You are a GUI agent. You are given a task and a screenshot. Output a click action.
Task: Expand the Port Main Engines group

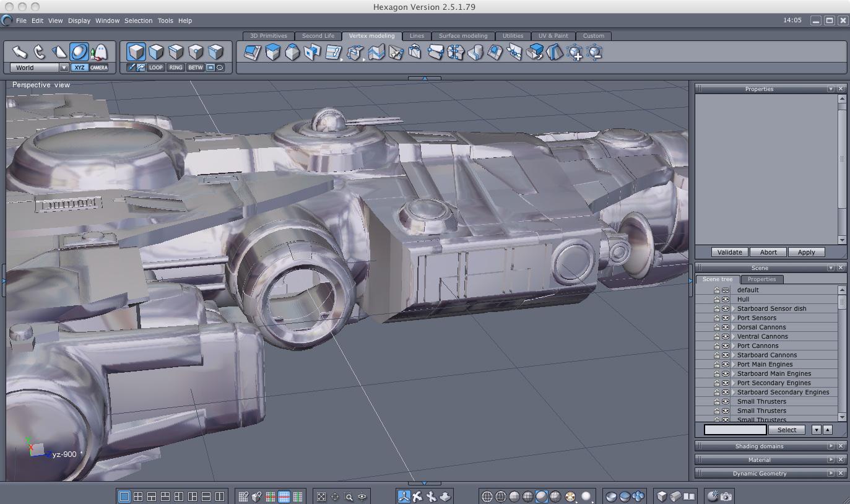click(x=733, y=364)
